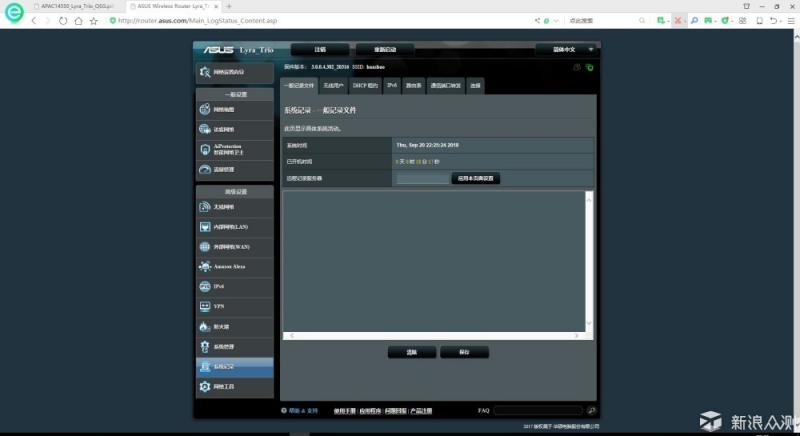This screenshot has height=436, width=800.
Task: Click the FAQ search input field
Action: 538,411
